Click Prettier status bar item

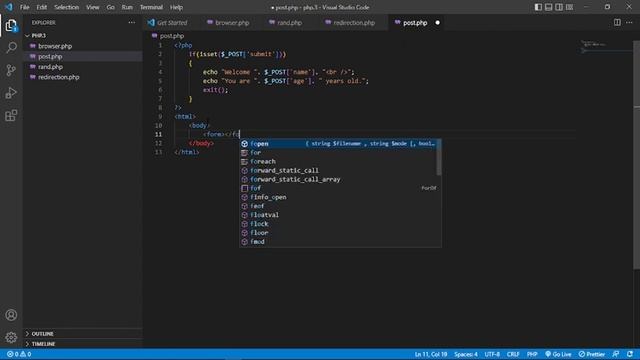tap(592, 354)
